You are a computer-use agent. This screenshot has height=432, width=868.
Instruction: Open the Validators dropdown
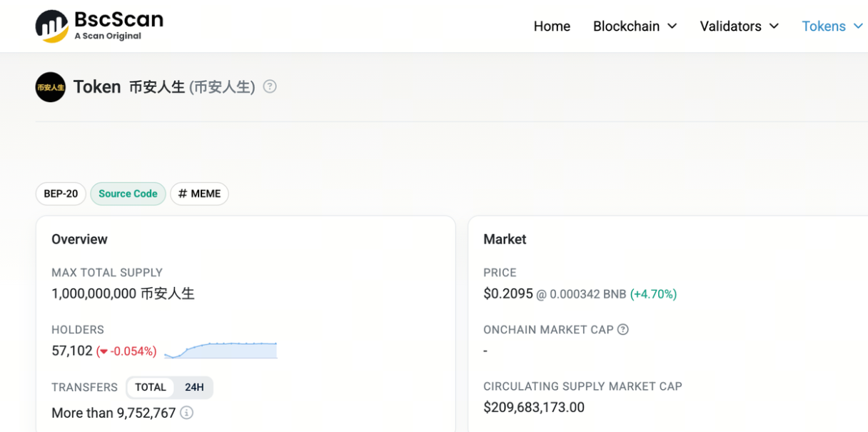(739, 26)
